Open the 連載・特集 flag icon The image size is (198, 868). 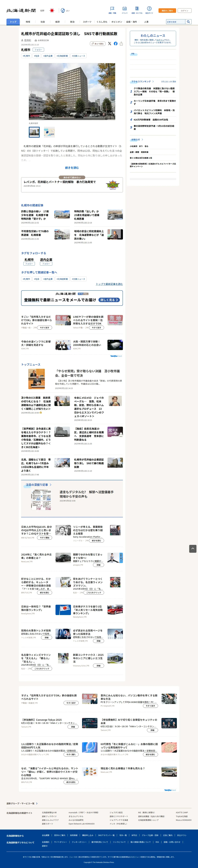[112, 8]
